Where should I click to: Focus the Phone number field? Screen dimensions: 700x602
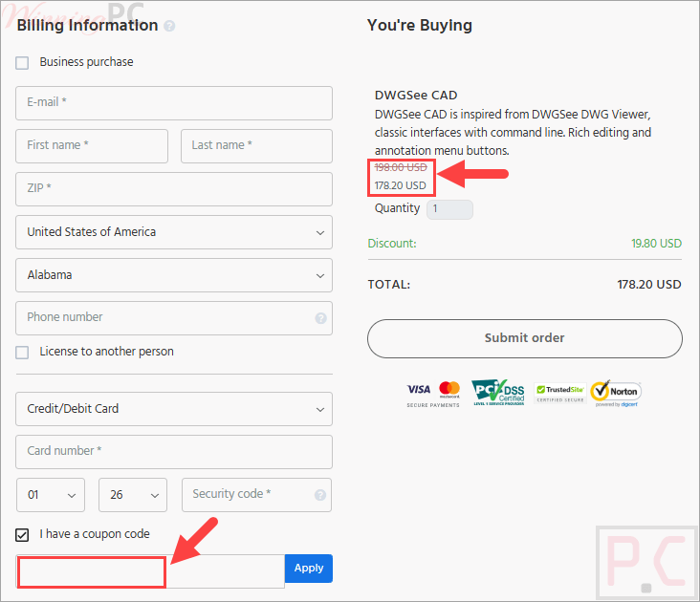(174, 318)
